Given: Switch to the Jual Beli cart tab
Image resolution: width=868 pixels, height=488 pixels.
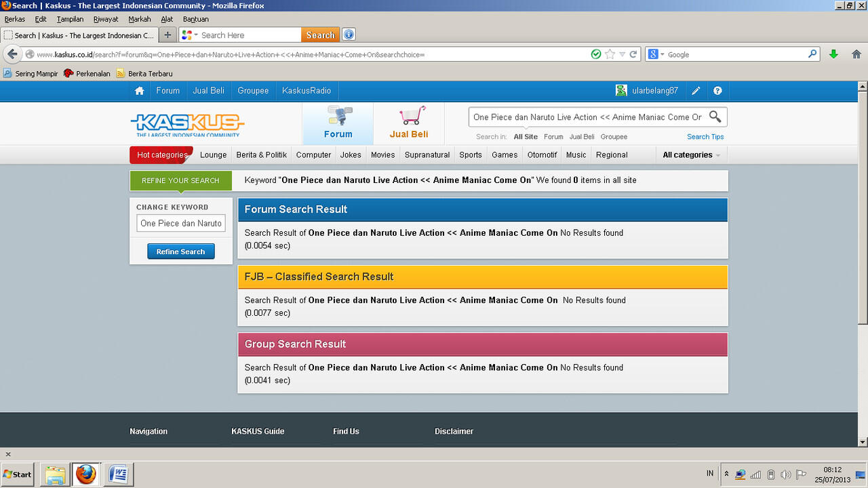Looking at the screenshot, I should tap(409, 123).
